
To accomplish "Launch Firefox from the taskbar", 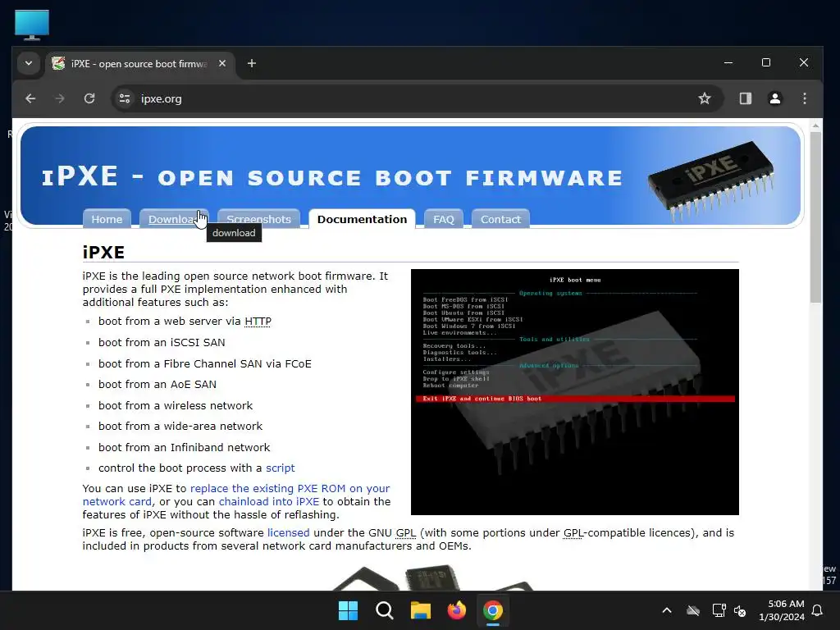I will pyautogui.click(x=456, y=610).
